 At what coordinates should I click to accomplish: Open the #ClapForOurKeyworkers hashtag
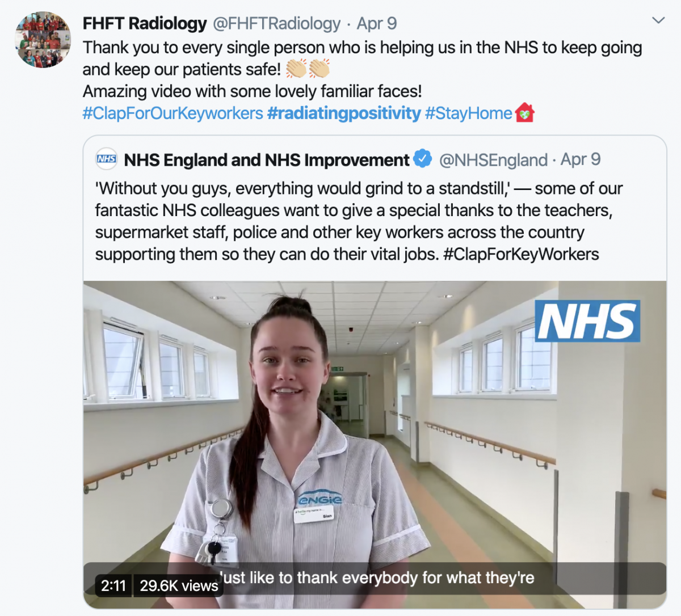click(x=173, y=113)
